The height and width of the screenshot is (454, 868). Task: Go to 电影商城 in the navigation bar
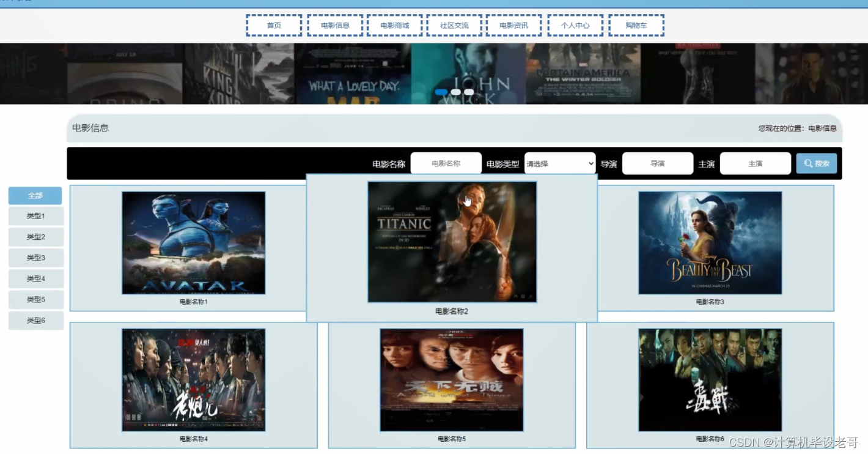point(395,26)
